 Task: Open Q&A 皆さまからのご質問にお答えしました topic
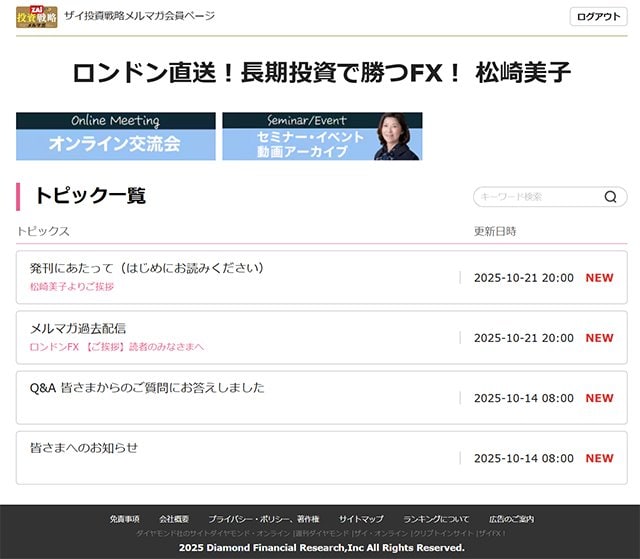click(147, 388)
